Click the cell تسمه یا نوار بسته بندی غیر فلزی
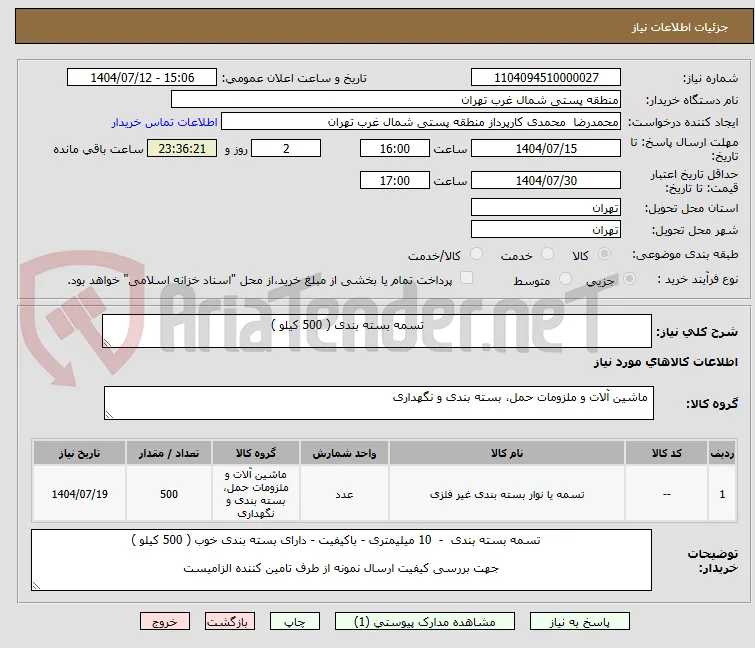 (507, 494)
